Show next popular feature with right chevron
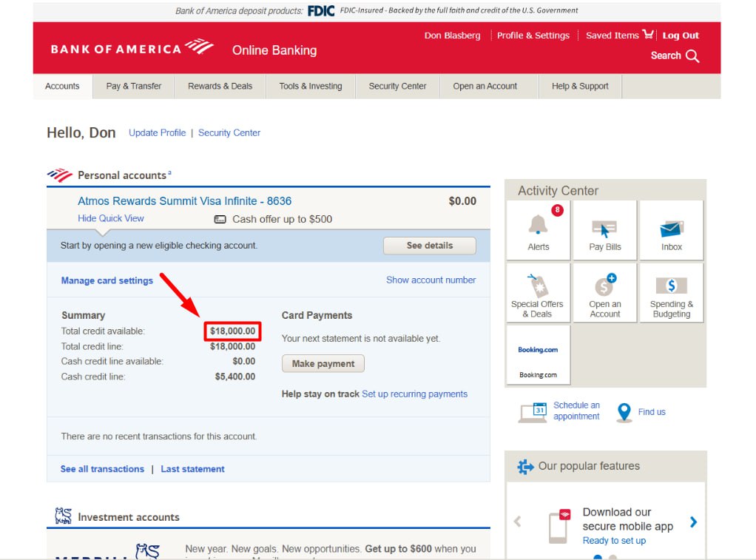Screen dimensions: 756x560 [x=693, y=522]
